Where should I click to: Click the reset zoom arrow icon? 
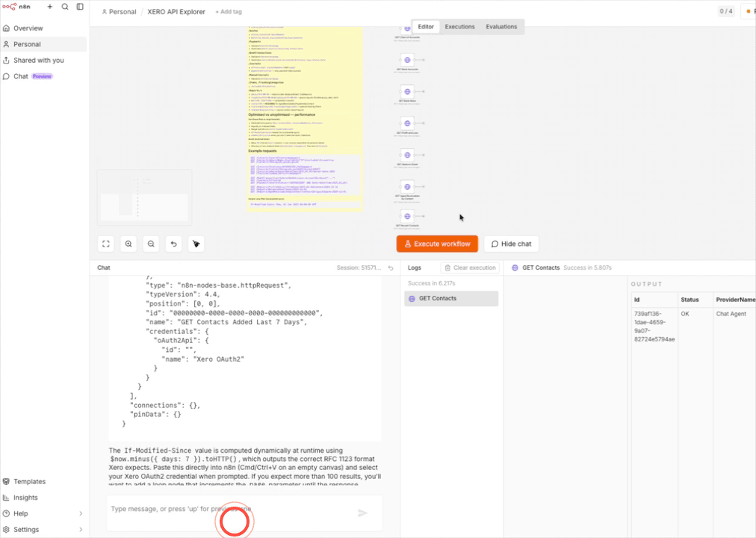pyautogui.click(x=173, y=244)
